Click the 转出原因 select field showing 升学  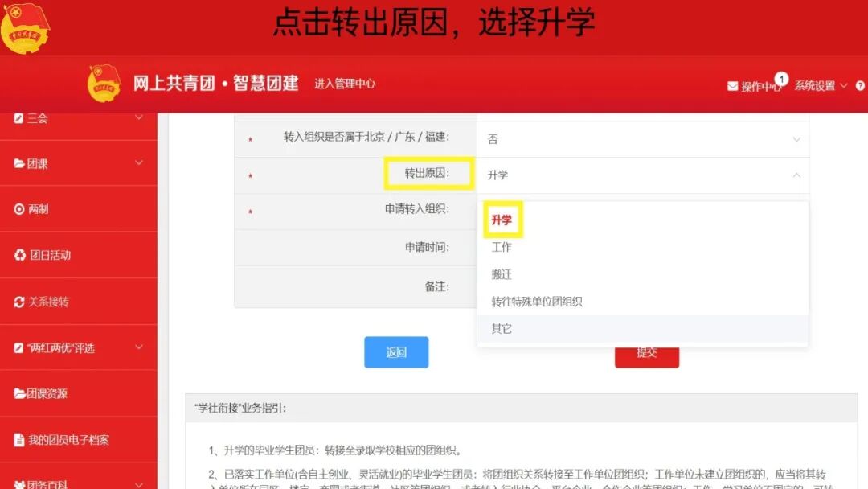pyautogui.click(x=643, y=175)
